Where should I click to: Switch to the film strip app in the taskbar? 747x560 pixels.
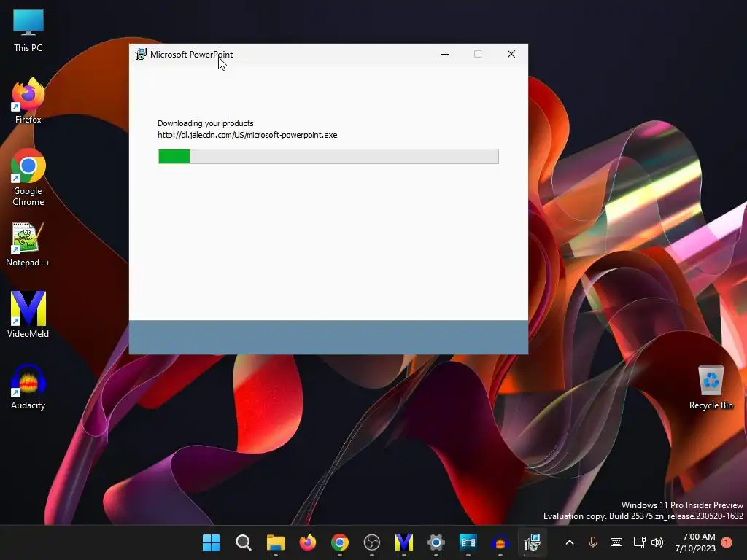pos(468,542)
